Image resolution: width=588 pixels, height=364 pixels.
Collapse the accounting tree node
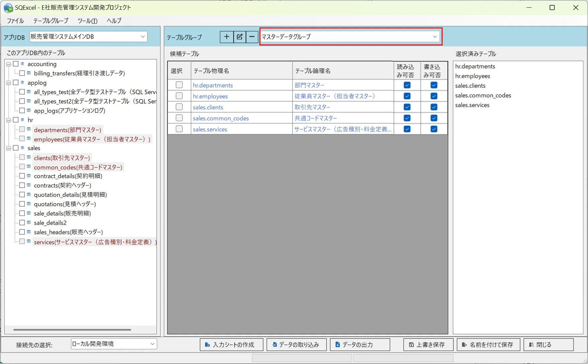(x=9, y=64)
